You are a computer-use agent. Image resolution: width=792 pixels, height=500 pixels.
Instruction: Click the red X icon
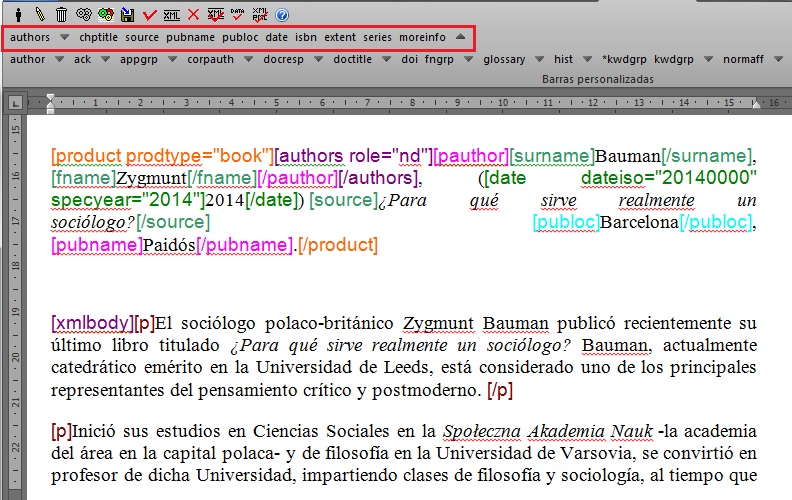tap(194, 15)
